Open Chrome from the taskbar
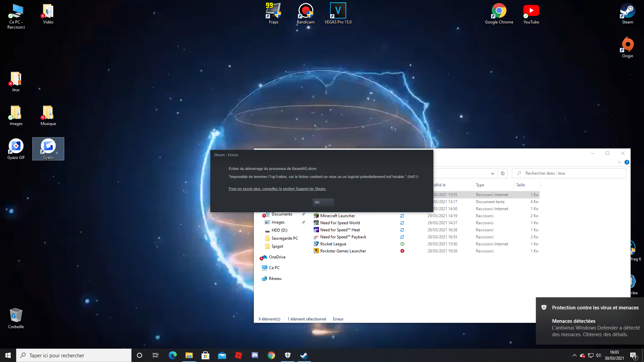The width and height of the screenshot is (644, 362). pos(271,355)
